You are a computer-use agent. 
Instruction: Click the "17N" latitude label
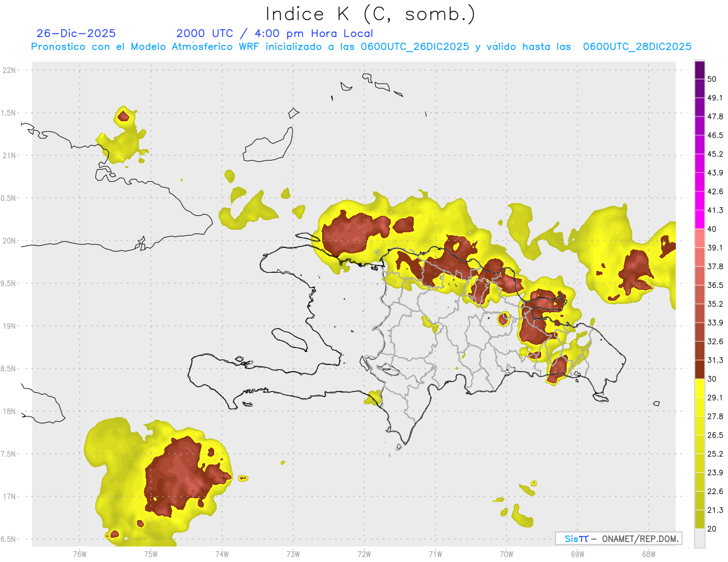pyautogui.click(x=10, y=497)
